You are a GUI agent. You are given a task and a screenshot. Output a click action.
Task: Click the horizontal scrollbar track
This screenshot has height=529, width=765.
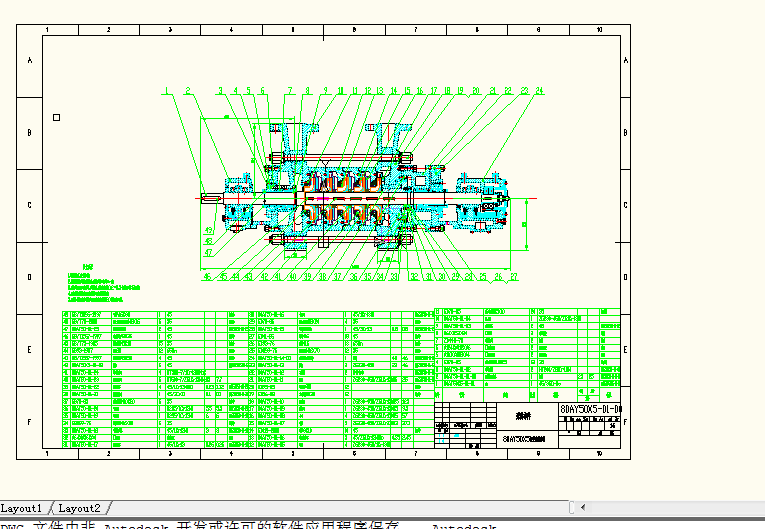pos(676,508)
